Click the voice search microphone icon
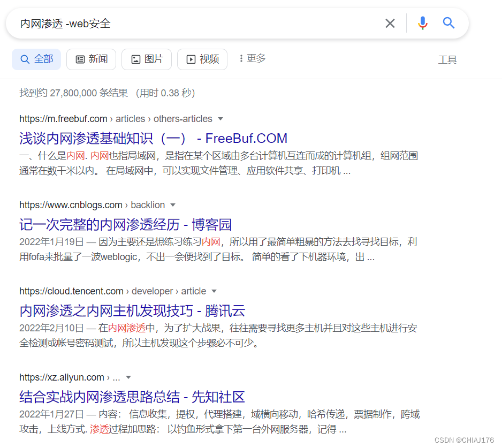Viewport: 502px width, 448px height. pyautogui.click(x=423, y=23)
